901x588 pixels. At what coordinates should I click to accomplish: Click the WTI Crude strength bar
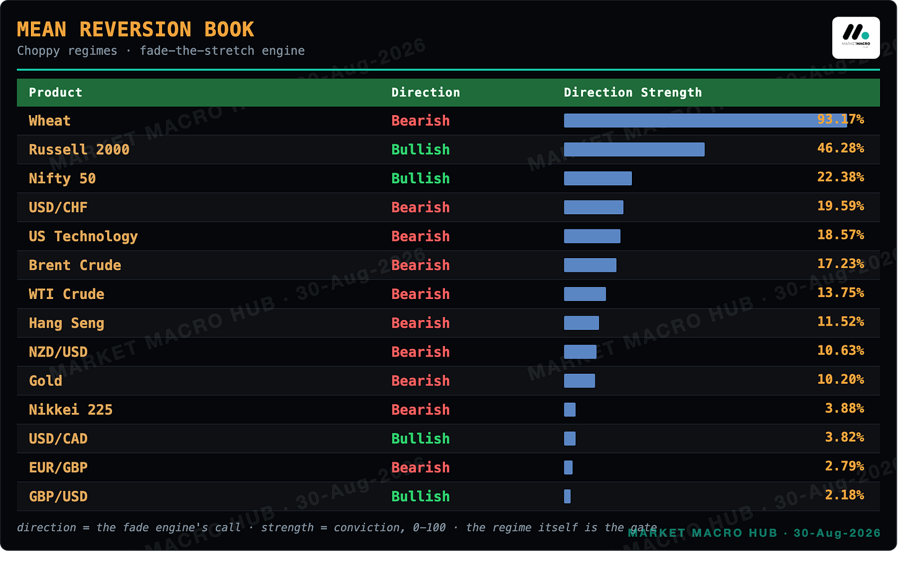585,294
